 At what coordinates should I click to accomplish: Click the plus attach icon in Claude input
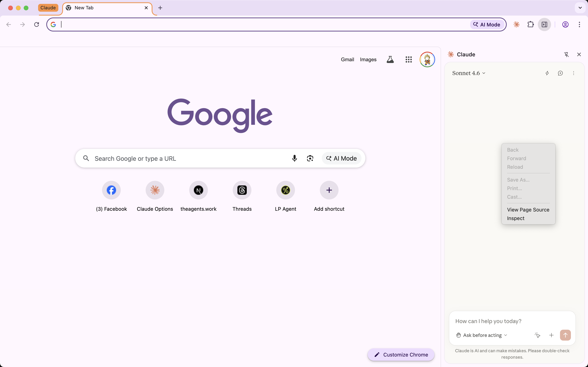click(551, 335)
